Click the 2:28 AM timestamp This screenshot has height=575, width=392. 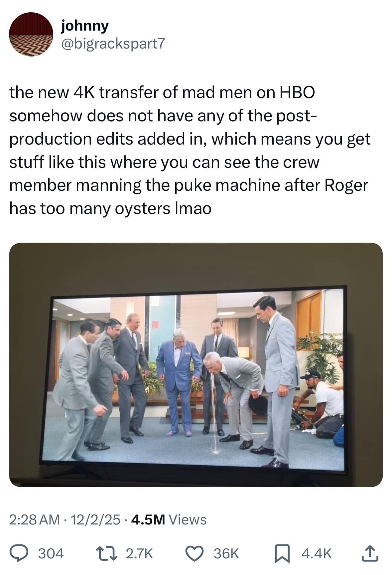click(x=35, y=519)
